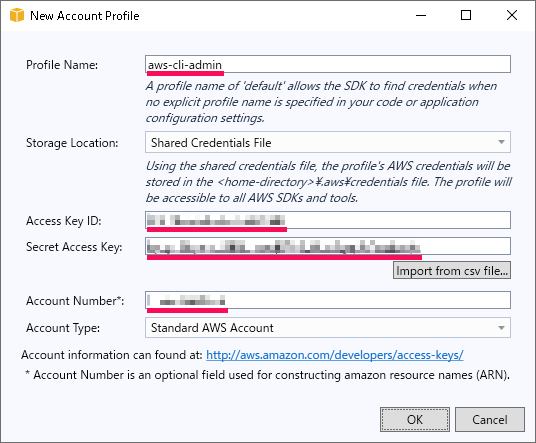Click the shared credentials file description text
The image size is (536, 443).
(329, 182)
